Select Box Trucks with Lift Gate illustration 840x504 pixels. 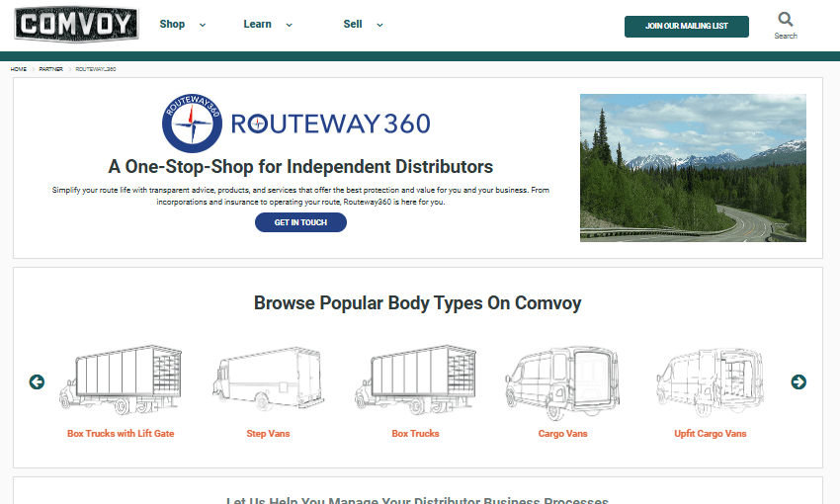[x=121, y=379]
